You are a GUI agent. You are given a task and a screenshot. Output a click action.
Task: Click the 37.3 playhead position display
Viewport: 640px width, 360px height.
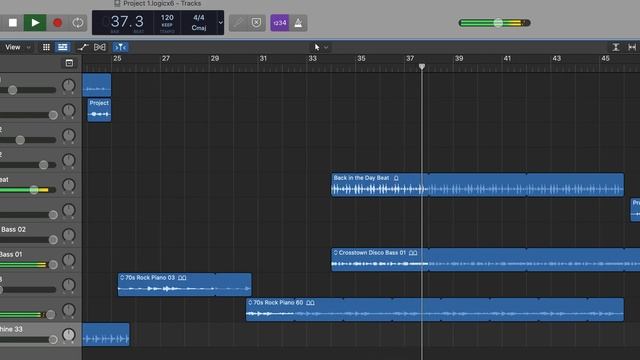coord(127,22)
